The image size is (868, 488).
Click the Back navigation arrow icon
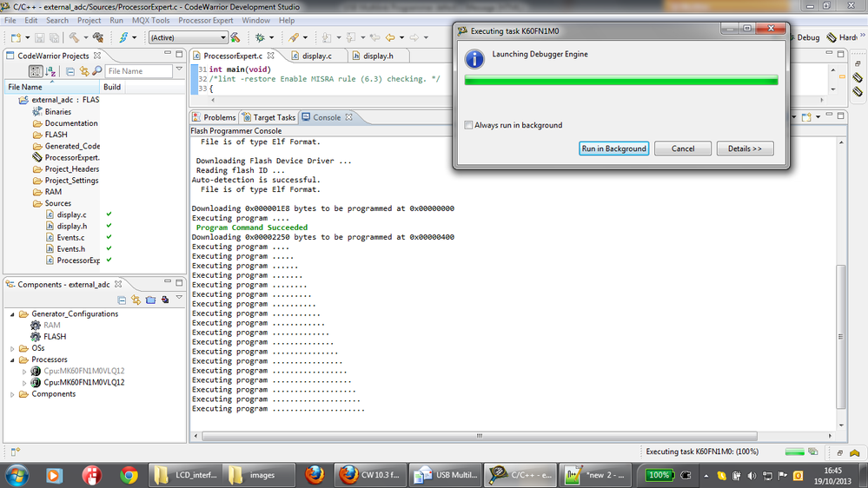tap(390, 37)
